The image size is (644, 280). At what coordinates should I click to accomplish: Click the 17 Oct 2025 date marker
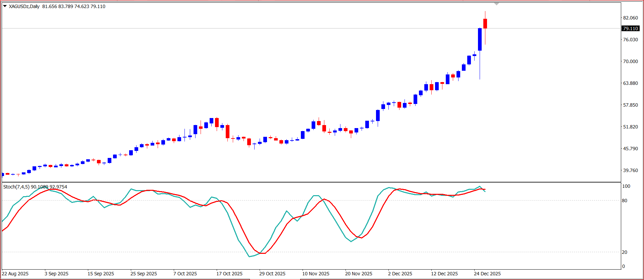coord(229,274)
